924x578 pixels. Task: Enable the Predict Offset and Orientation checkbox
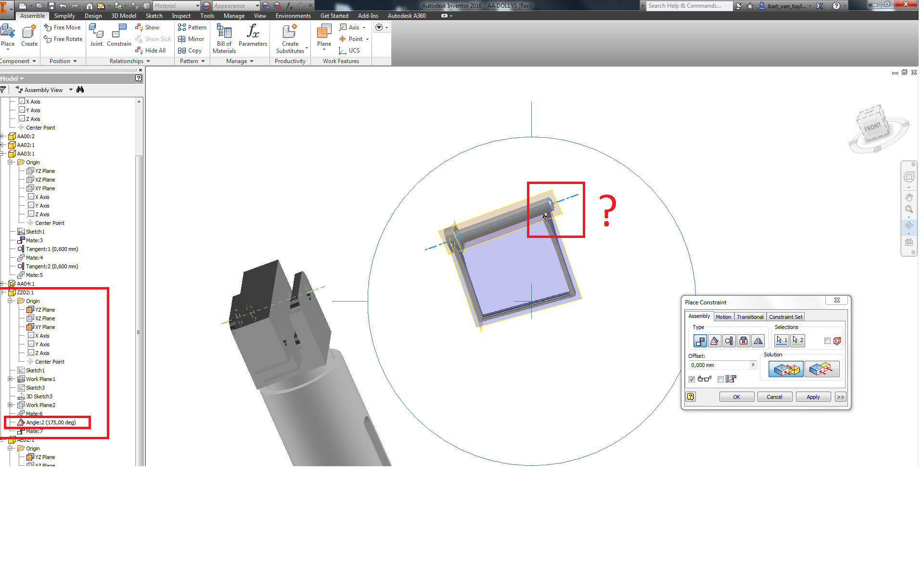click(720, 379)
